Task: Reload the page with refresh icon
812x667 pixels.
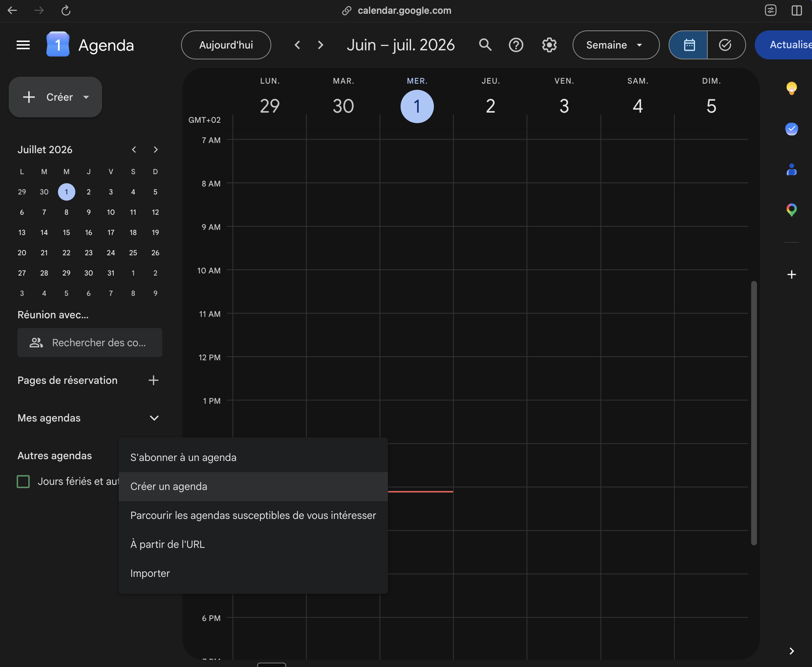Action: coord(66,11)
